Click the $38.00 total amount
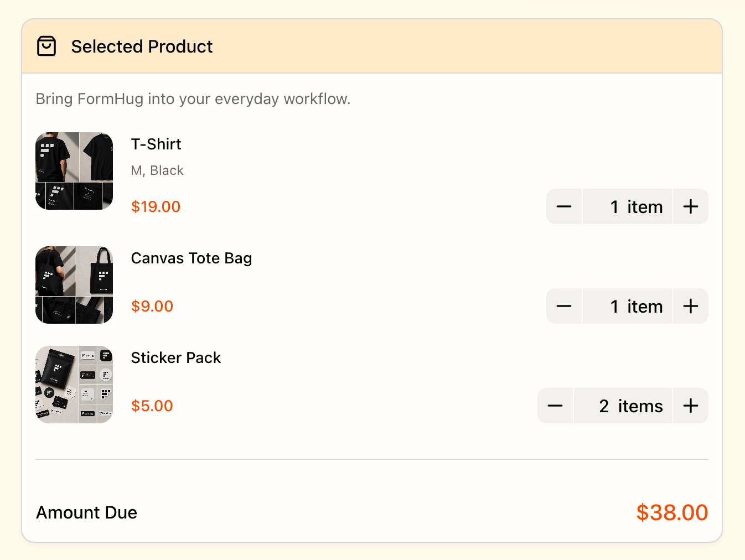The width and height of the screenshot is (745, 560). (672, 512)
